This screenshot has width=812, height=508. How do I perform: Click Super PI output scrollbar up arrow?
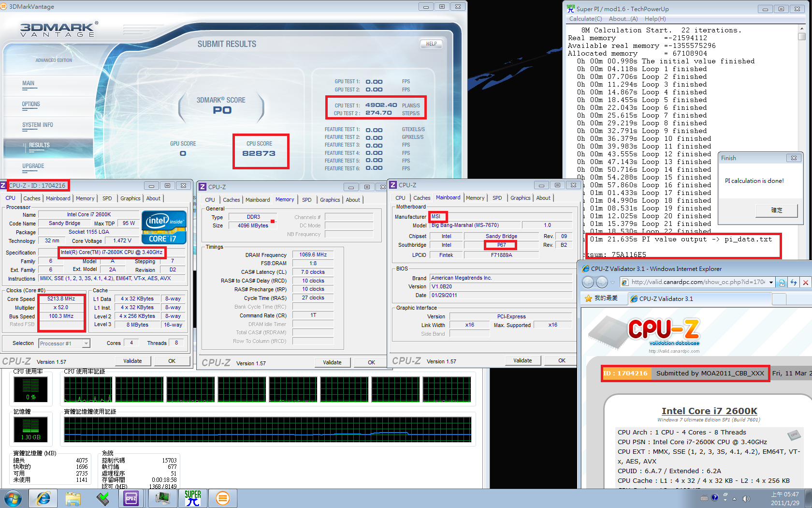point(802,29)
